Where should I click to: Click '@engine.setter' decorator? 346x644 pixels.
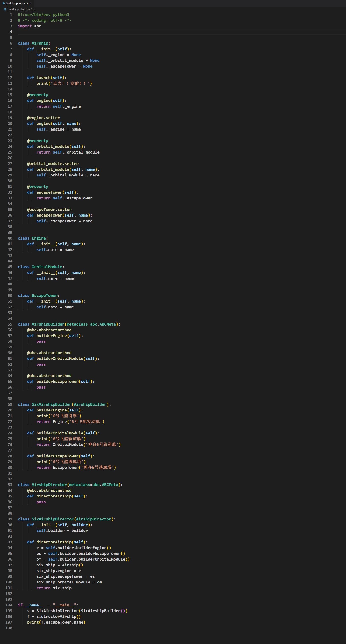43,118
